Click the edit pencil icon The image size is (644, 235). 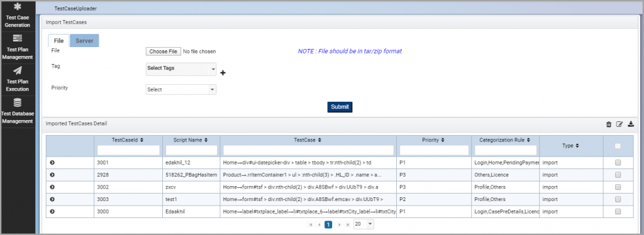(619, 124)
